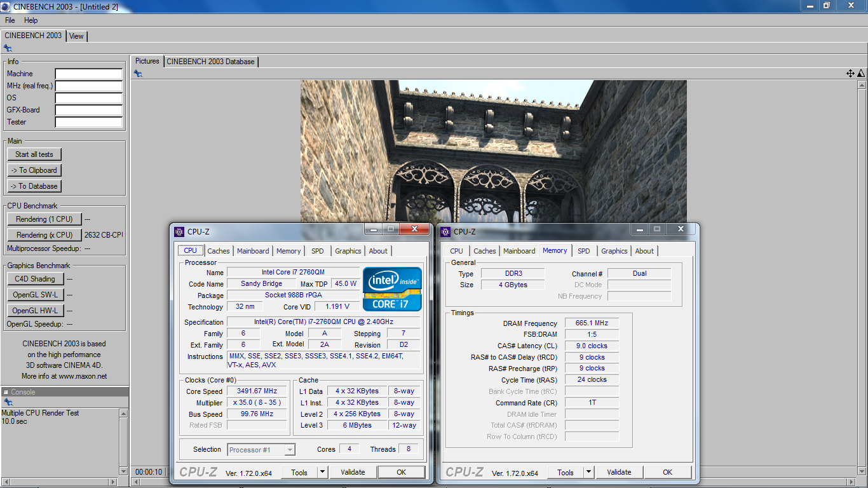Open CINEBENCH 2003 Database tab
This screenshot has width=868, height=488.
210,62
